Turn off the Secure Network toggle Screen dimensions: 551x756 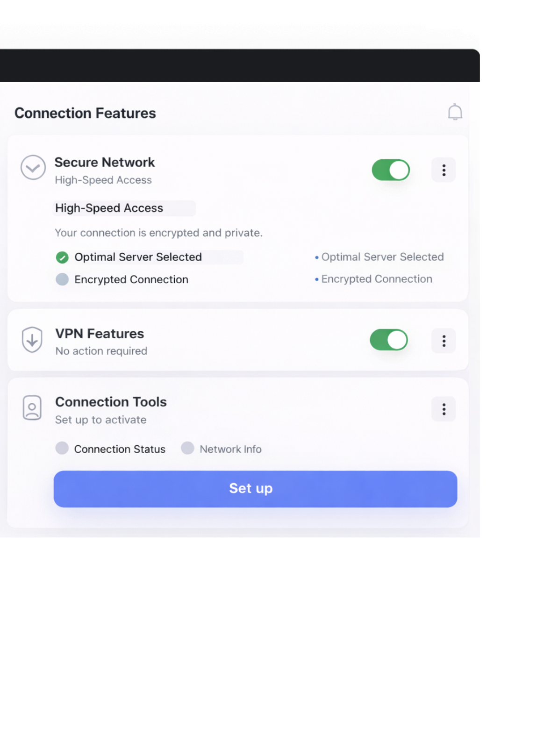(391, 170)
